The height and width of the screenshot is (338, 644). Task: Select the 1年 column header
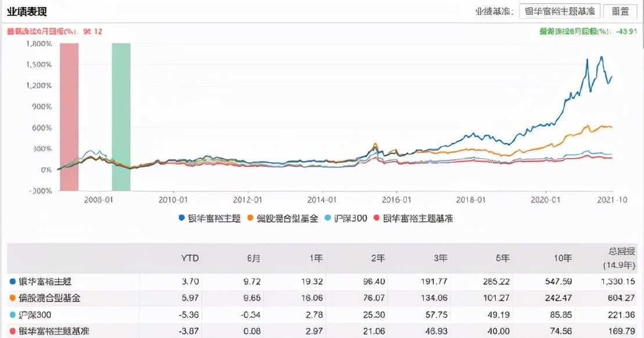point(316,258)
